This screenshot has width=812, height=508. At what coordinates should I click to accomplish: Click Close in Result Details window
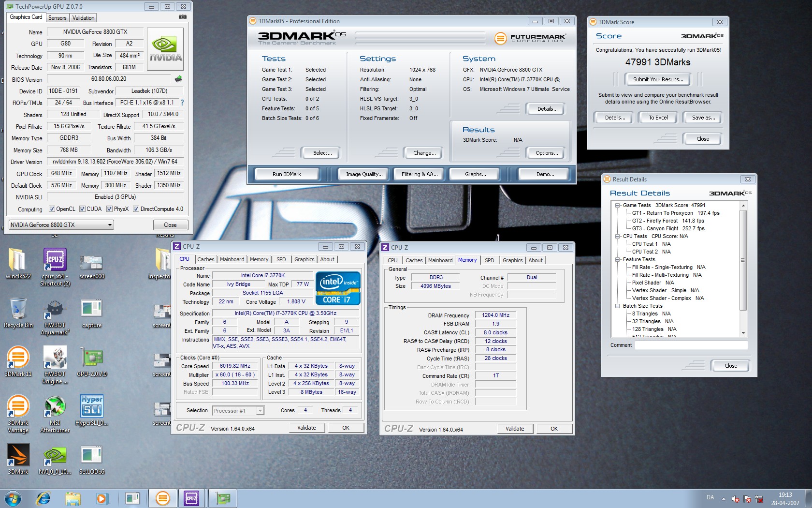tap(730, 366)
